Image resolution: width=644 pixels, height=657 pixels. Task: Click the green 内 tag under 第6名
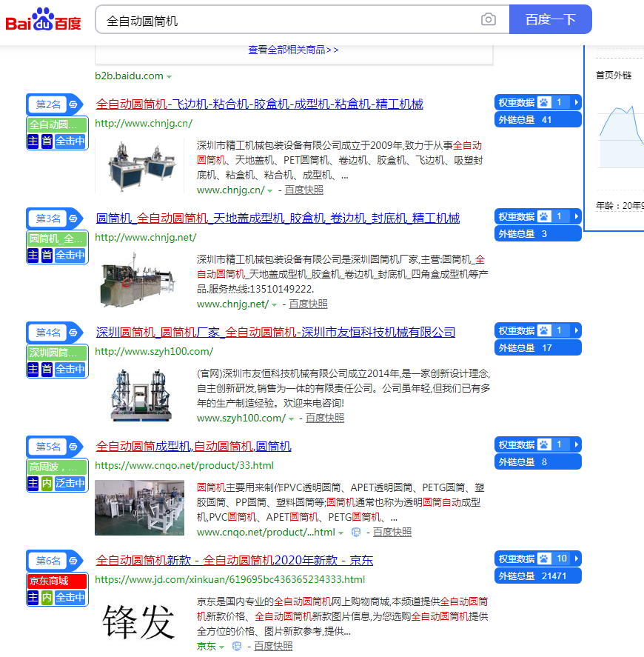coord(47,597)
